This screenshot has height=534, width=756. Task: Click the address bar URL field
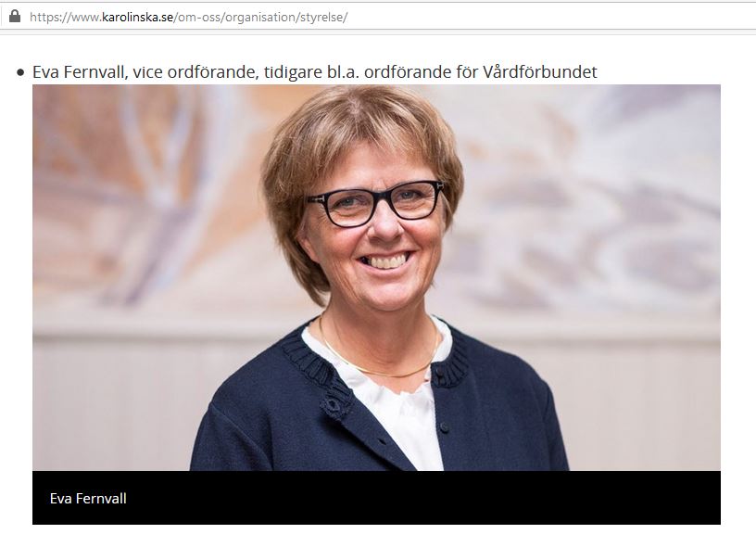pyautogui.click(x=378, y=17)
